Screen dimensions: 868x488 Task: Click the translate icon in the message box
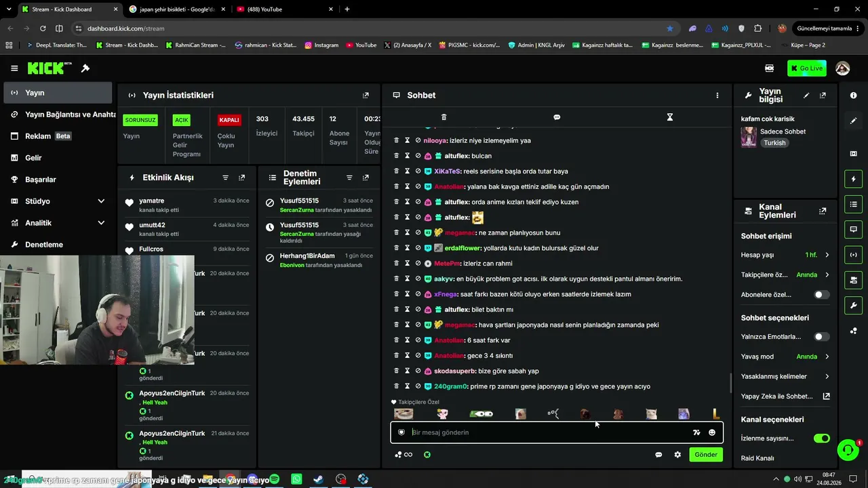[x=696, y=432]
